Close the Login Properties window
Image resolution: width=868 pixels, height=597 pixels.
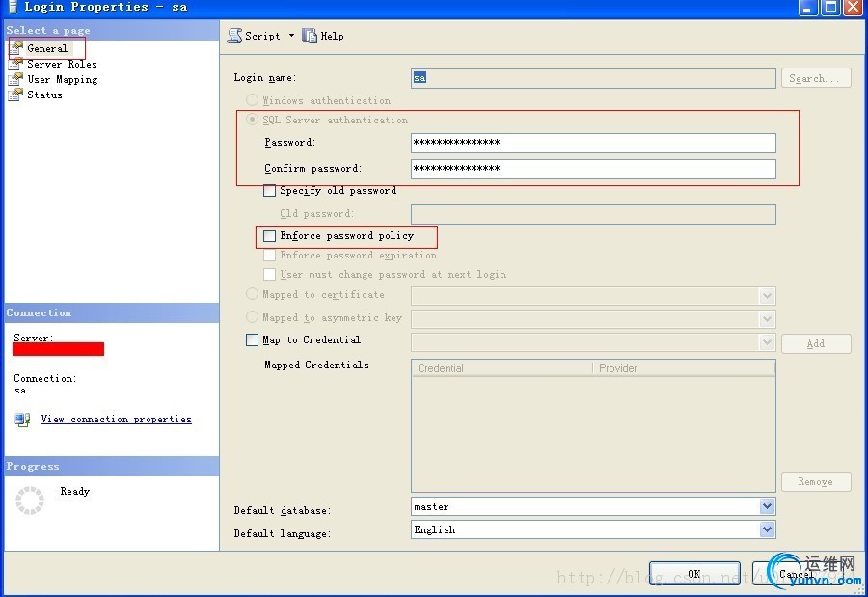tap(854, 7)
